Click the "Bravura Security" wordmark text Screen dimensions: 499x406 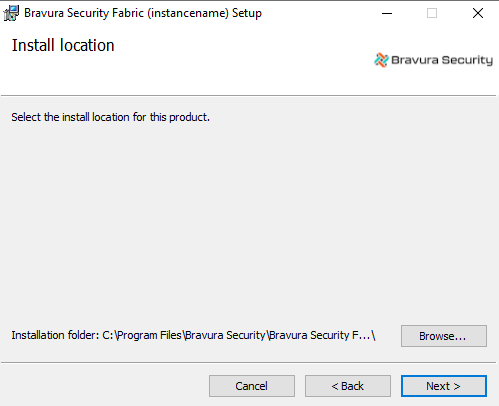coord(442,60)
